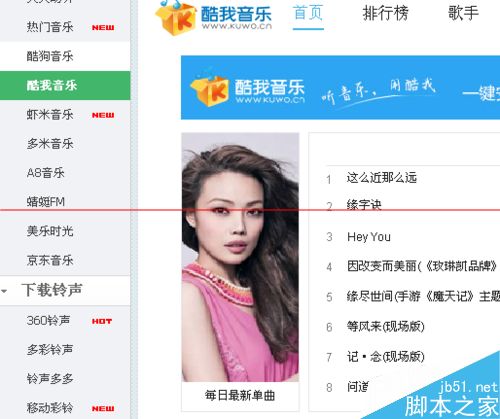This screenshot has width=500, height=419.
Task: Click HOT badge beside 360铃声
Action: [x=102, y=321]
